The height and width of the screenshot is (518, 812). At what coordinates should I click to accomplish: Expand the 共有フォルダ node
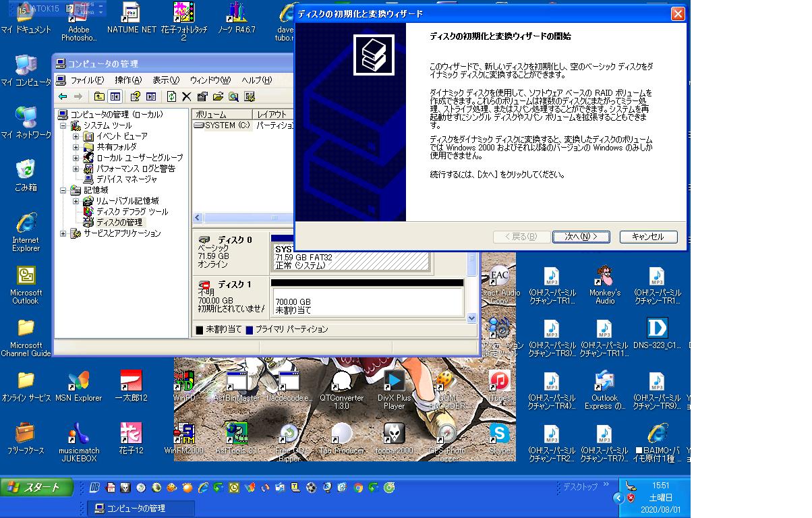coord(76,147)
